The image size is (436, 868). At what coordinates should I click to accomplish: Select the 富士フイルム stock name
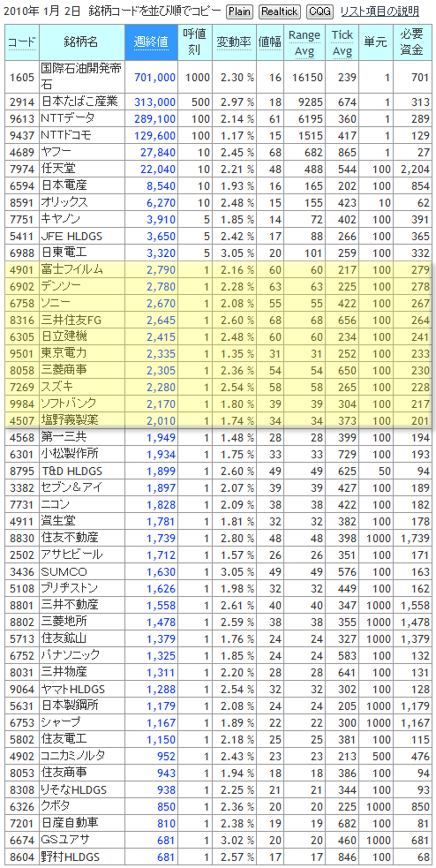71,269
